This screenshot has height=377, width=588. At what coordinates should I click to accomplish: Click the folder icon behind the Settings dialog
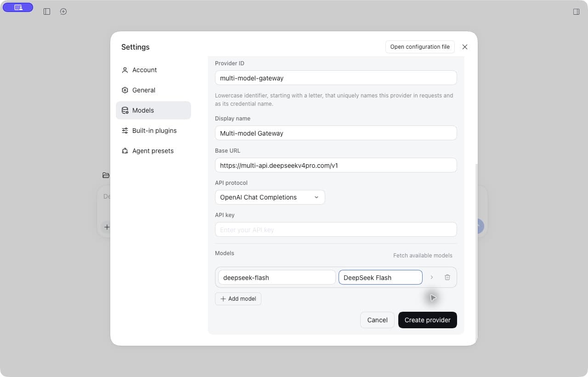[x=106, y=175]
